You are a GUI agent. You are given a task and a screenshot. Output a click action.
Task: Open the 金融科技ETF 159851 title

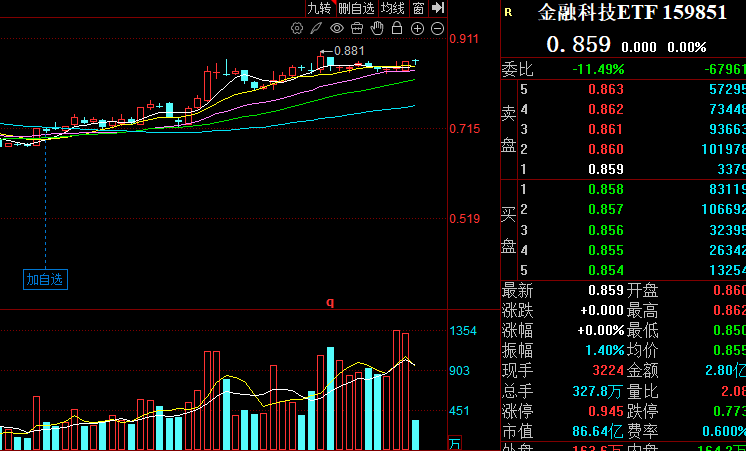pyautogui.click(x=632, y=13)
